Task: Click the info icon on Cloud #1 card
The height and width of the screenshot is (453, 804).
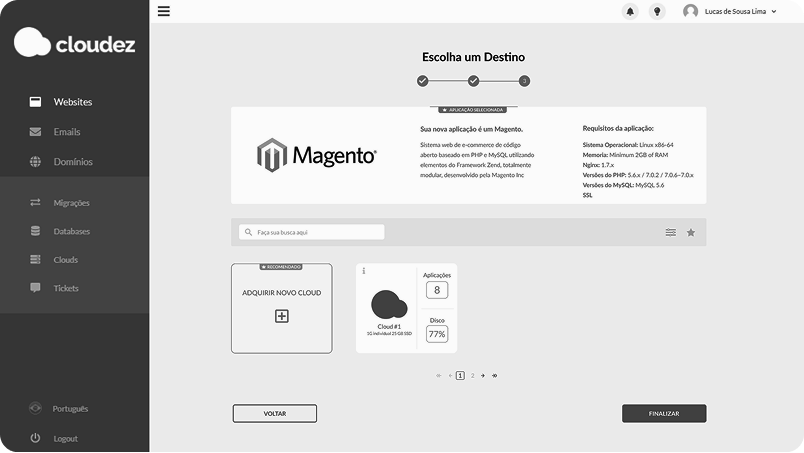Action: click(x=364, y=271)
